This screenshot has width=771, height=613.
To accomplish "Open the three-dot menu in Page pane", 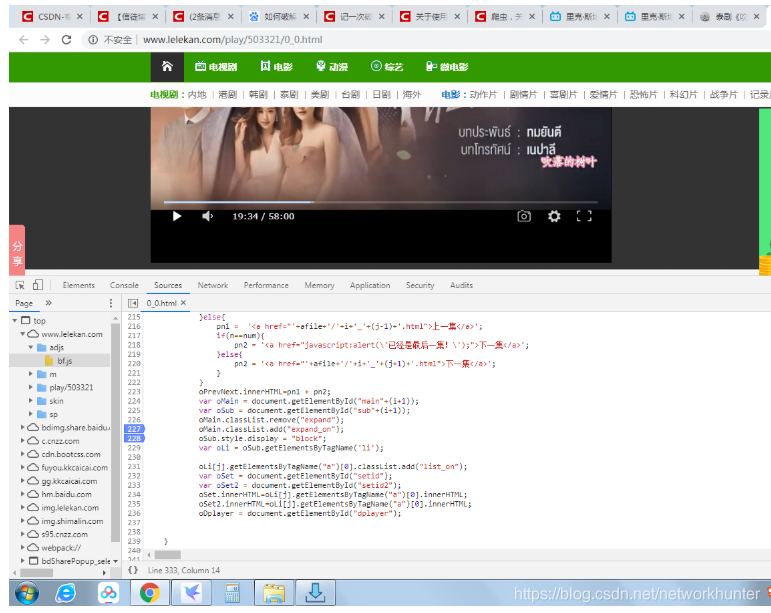I will (x=111, y=303).
